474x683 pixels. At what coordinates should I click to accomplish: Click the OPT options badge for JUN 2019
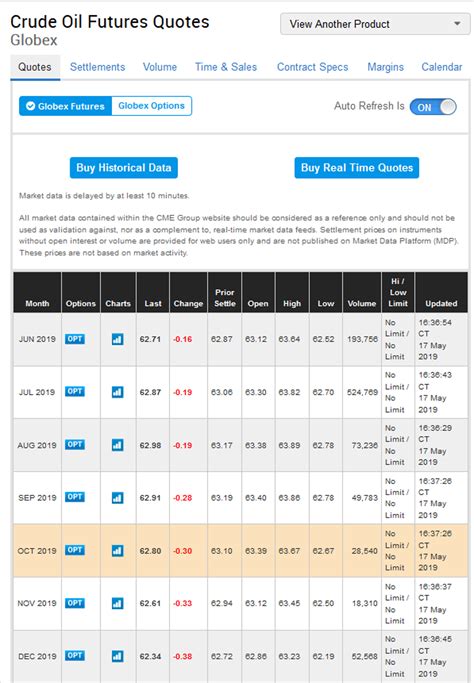pos(75,339)
